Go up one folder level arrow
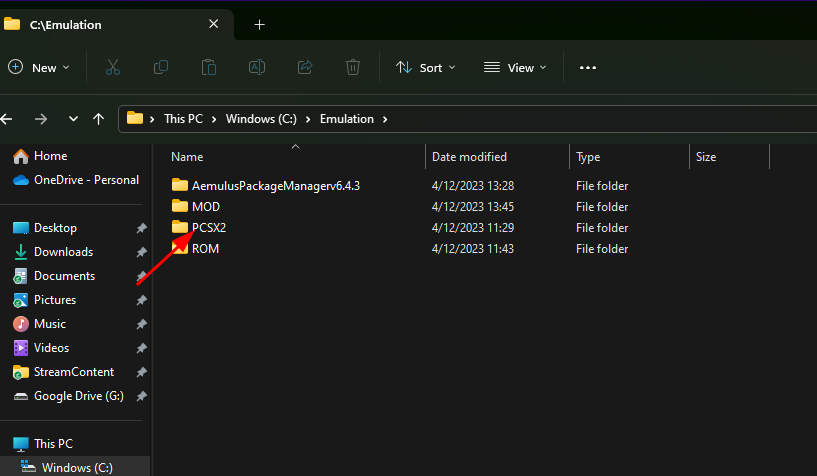Viewport: 817px width, 476px height. (x=98, y=119)
